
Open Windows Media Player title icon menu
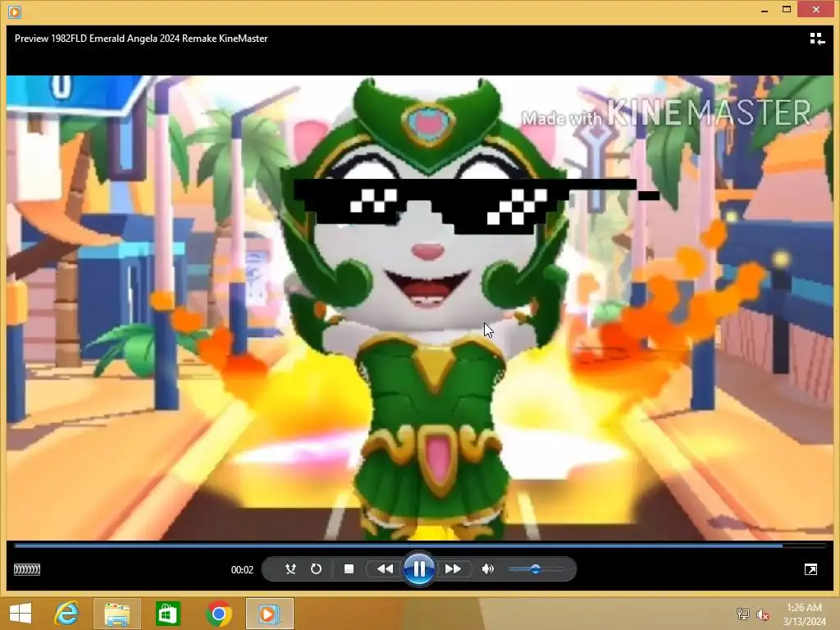(x=15, y=11)
